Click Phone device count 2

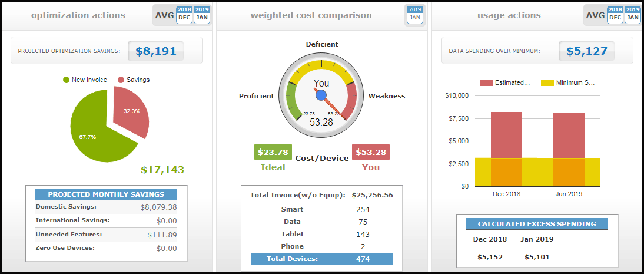click(x=363, y=247)
